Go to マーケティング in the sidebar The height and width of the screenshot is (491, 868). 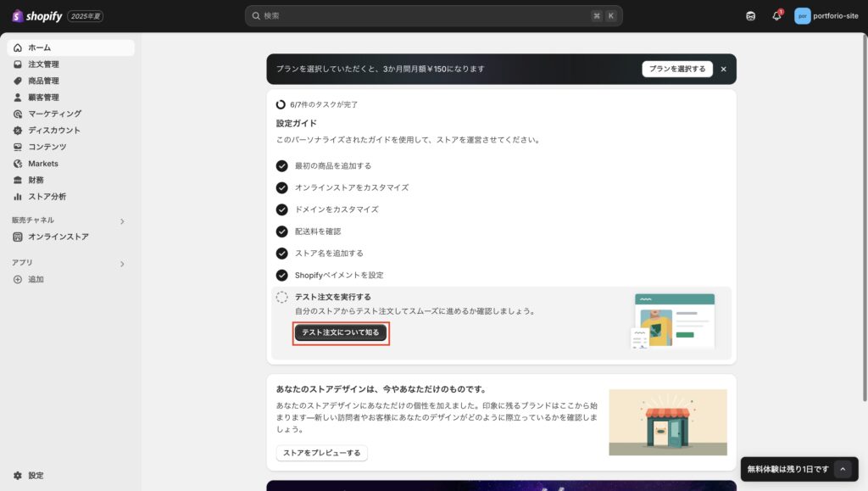54,114
